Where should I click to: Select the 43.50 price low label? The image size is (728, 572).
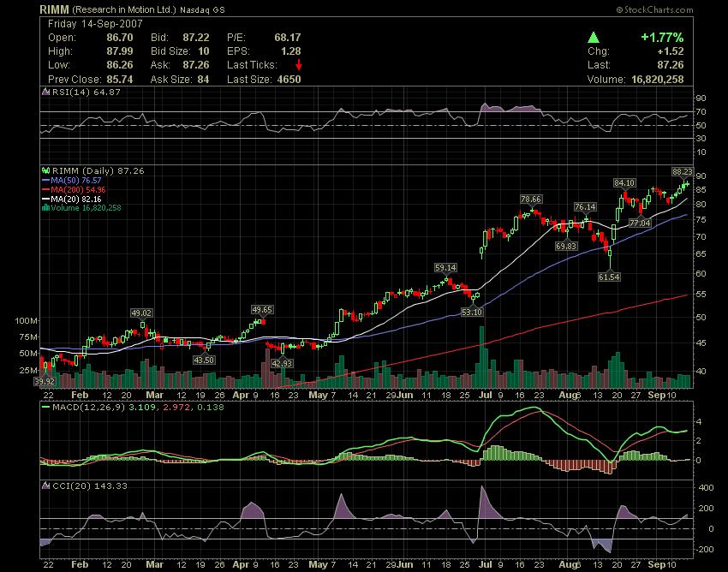(203, 360)
